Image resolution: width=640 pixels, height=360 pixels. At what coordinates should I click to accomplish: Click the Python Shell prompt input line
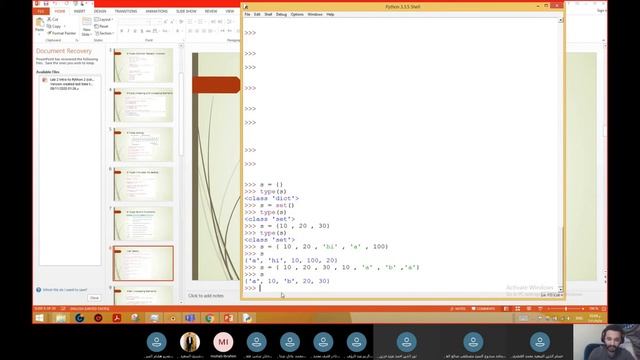tap(400, 288)
